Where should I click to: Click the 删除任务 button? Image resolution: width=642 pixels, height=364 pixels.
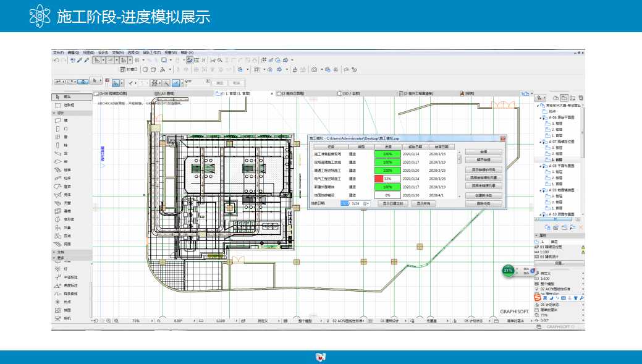point(483,203)
